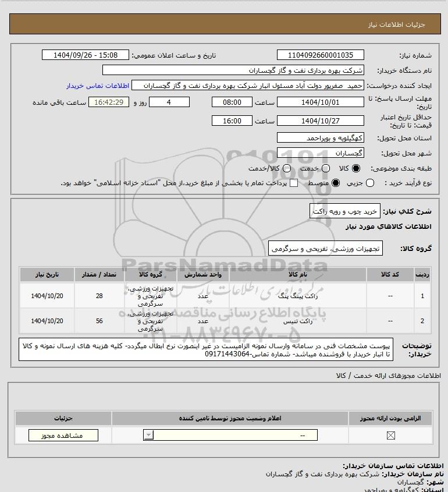448x492 pixels.
Task: Click the نام کالا column header
Action: coord(298,274)
